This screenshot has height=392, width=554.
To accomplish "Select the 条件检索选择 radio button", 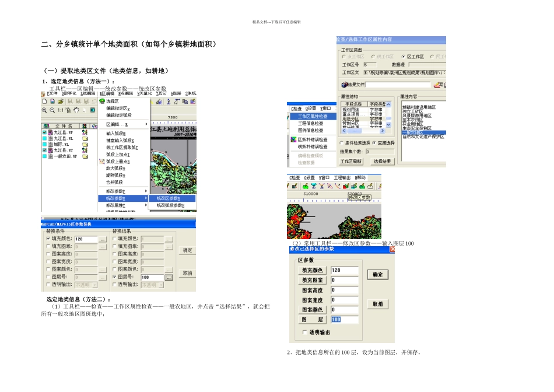I will click(341, 143).
